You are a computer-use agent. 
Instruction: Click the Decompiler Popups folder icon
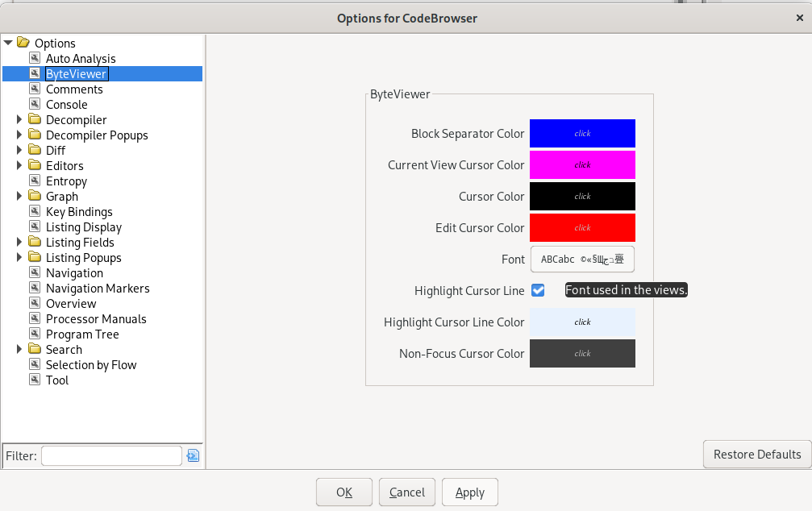[35, 135]
